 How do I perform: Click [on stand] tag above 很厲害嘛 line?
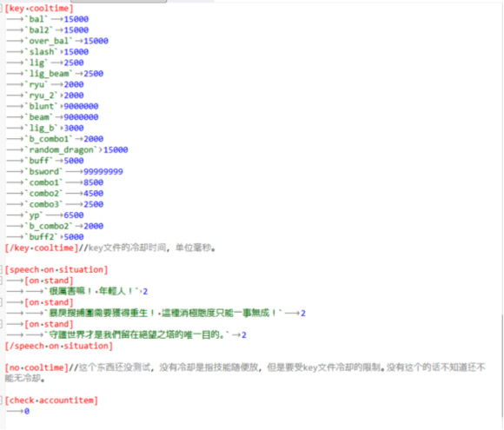pos(50,281)
